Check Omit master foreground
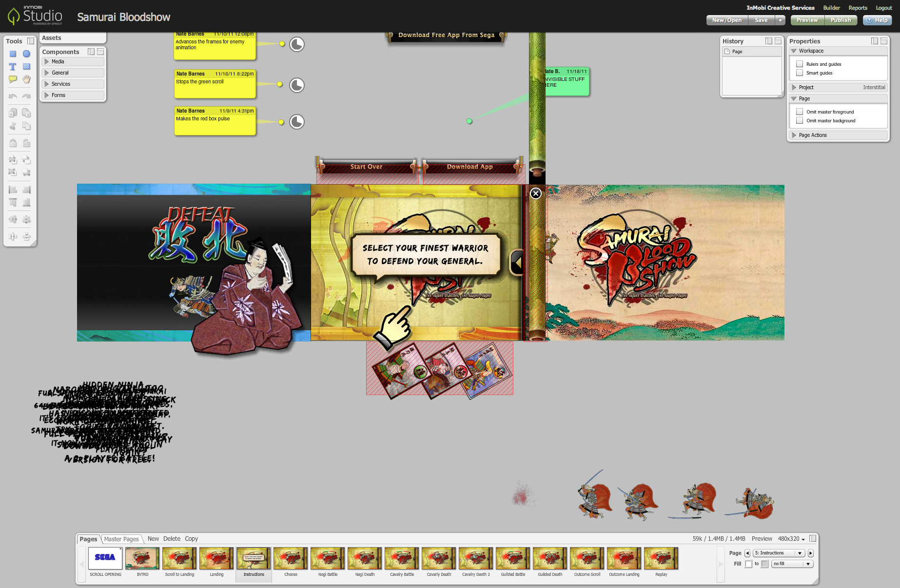The image size is (900, 588). click(800, 112)
